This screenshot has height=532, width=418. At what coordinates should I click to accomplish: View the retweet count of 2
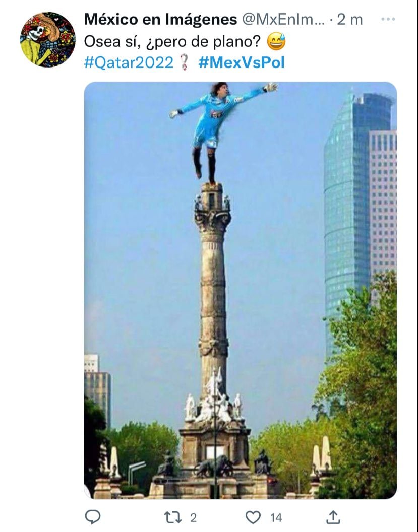point(193,518)
